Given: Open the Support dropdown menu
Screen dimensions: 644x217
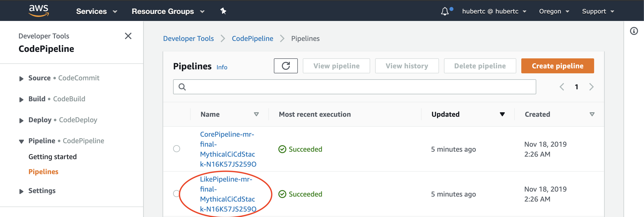Looking at the screenshot, I should (598, 11).
